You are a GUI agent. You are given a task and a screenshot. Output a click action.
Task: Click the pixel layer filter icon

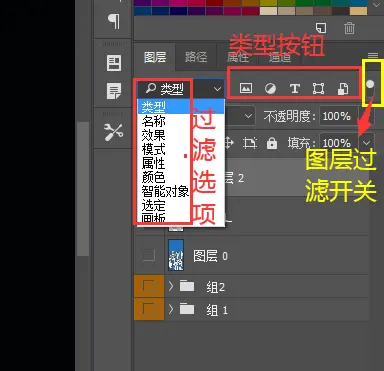246,88
